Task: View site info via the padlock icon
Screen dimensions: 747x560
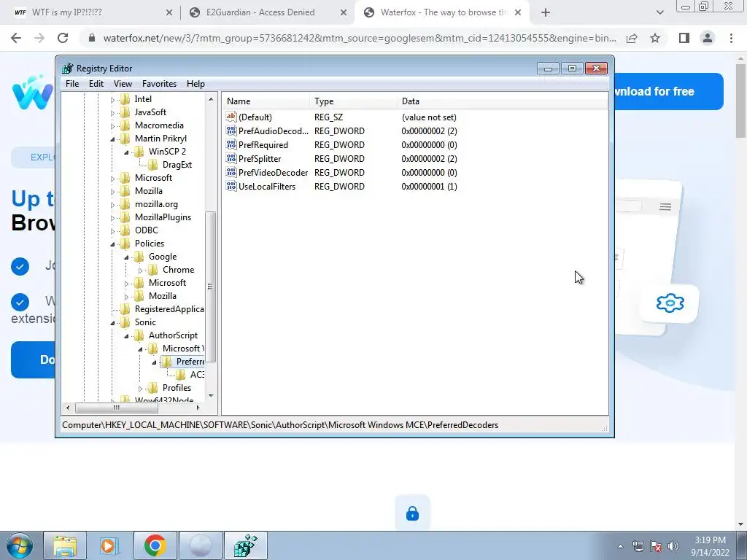Action: coord(92,38)
